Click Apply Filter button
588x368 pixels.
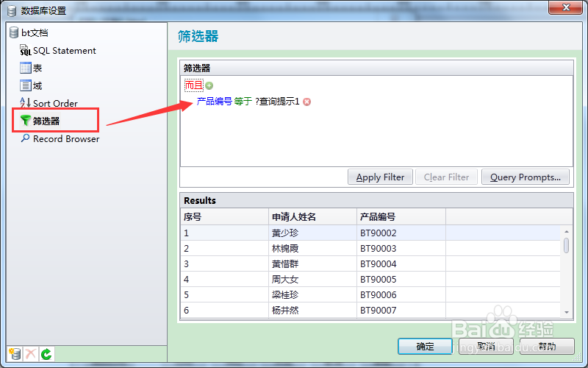(380, 177)
